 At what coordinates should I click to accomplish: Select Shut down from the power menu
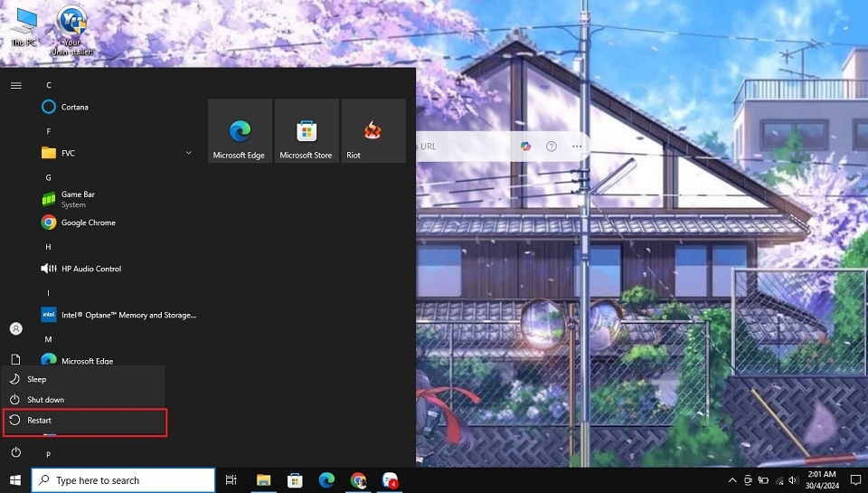tap(84, 400)
